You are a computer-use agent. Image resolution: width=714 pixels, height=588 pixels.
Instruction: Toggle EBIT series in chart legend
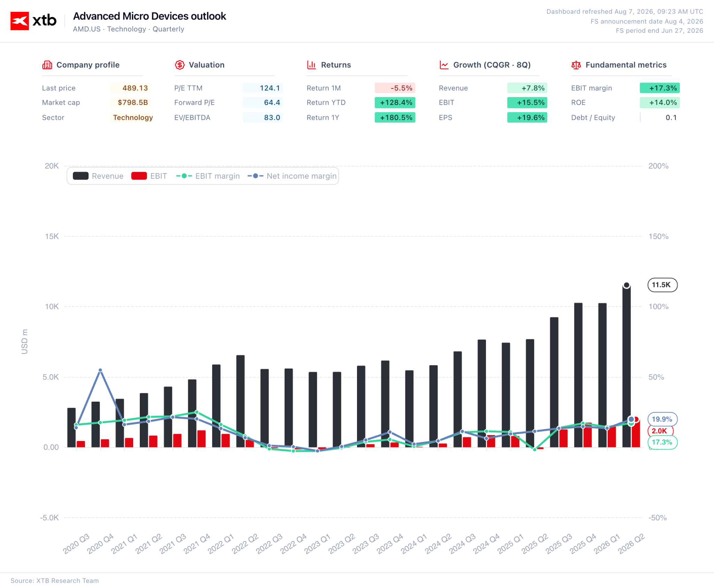point(149,176)
